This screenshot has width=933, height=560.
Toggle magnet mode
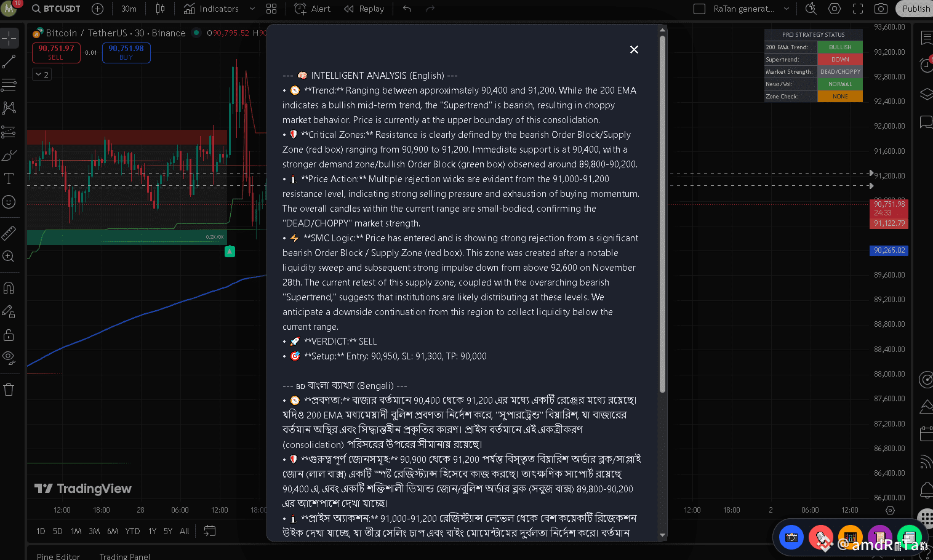[9, 288]
